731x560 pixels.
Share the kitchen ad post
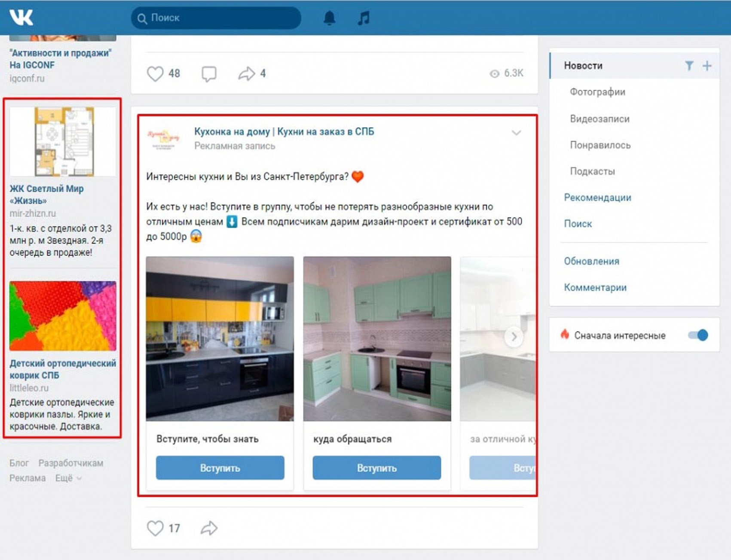(x=209, y=528)
